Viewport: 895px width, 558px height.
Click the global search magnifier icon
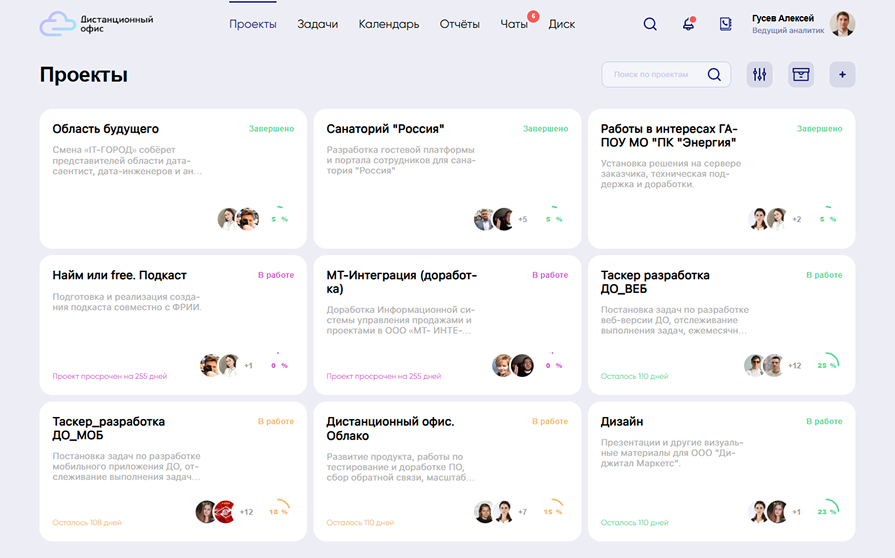pos(650,24)
